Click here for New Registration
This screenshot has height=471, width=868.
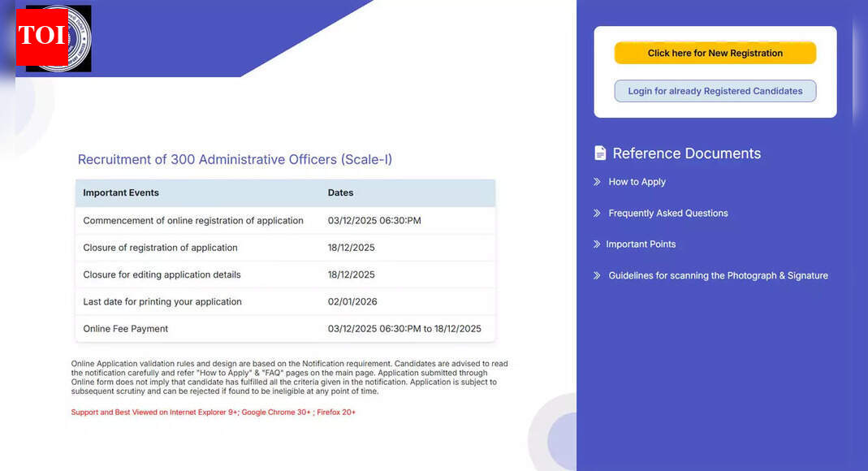pos(715,52)
